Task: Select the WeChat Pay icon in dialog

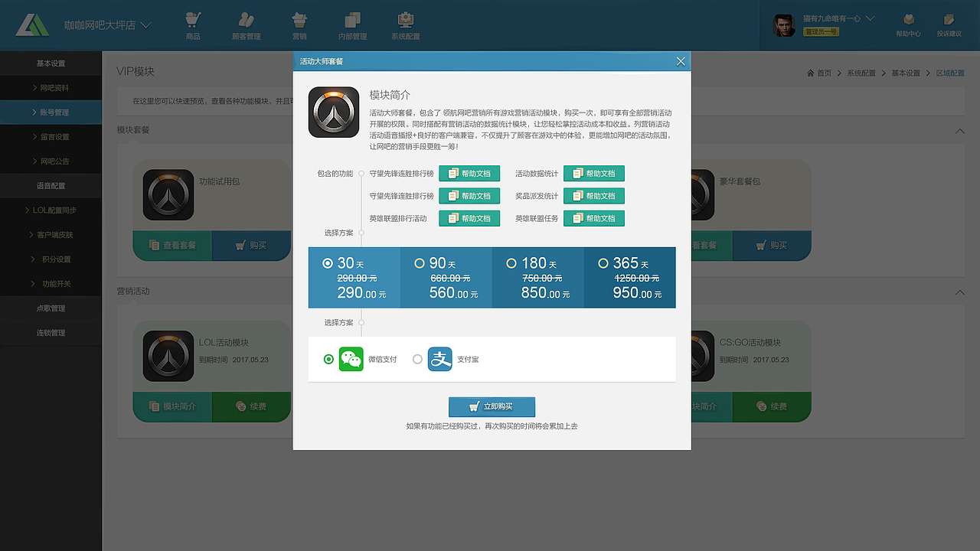Action: tap(351, 358)
